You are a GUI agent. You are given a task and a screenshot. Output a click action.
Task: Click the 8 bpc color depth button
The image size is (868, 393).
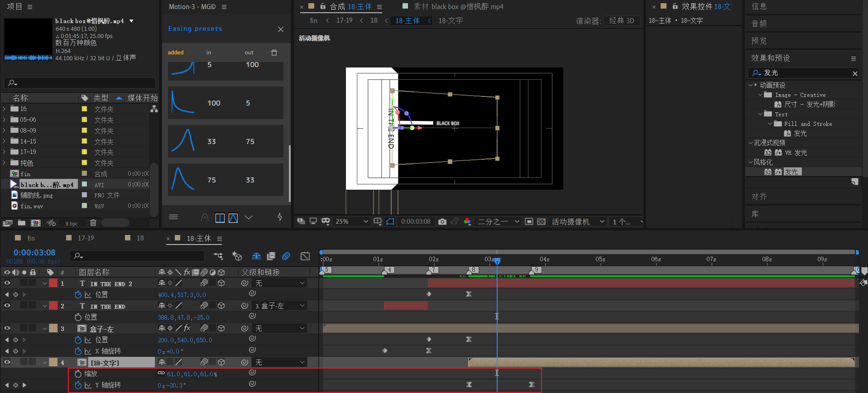tap(71, 223)
